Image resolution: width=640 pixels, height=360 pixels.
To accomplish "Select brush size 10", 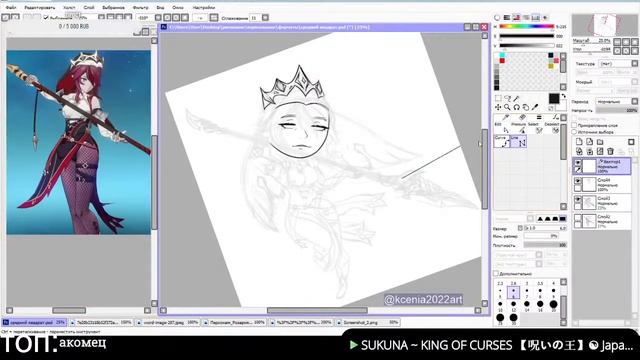I will pyautogui.click(x=500, y=306).
